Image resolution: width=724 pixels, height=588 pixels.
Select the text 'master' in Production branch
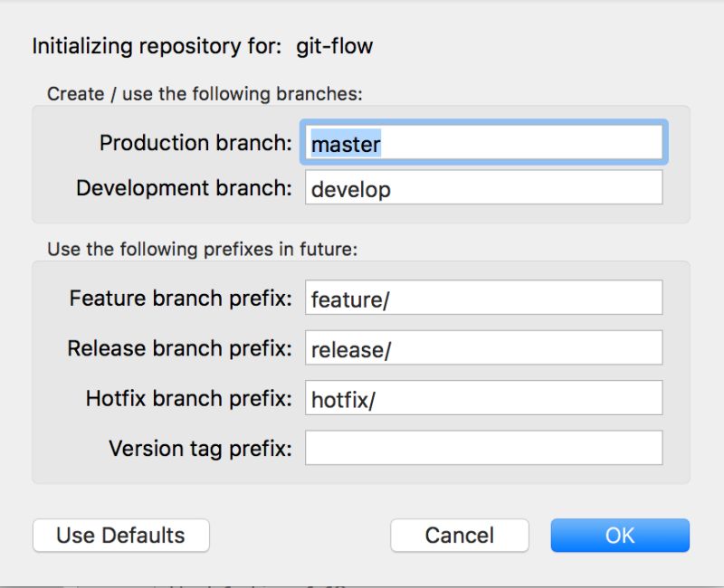tap(345, 142)
